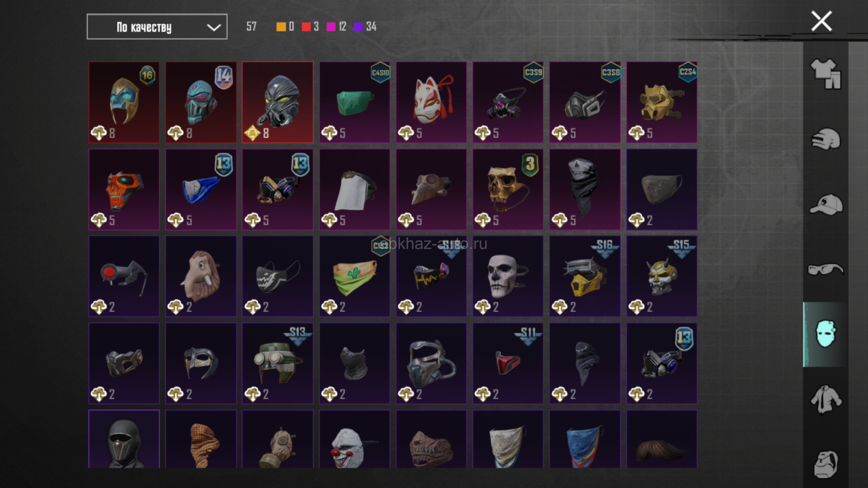Select the face mask category tab

click(x=826, y=334)
